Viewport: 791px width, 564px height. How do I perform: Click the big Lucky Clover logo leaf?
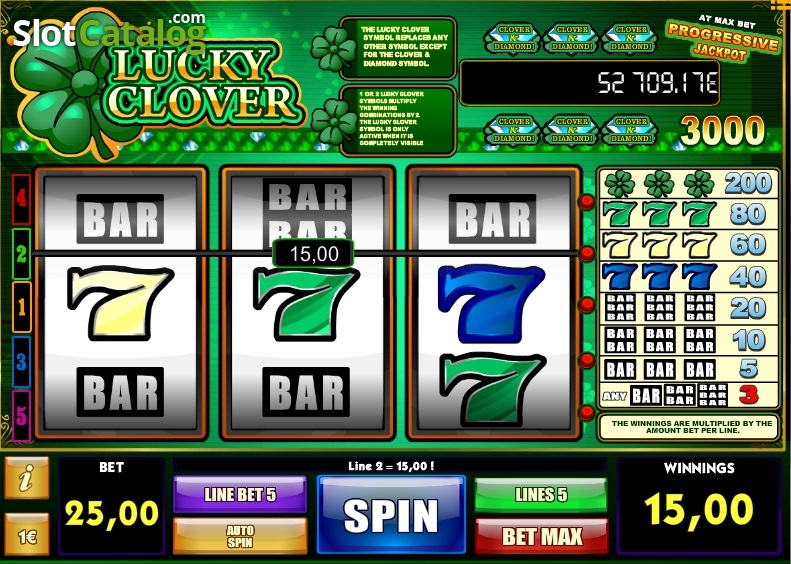point(76,88)
